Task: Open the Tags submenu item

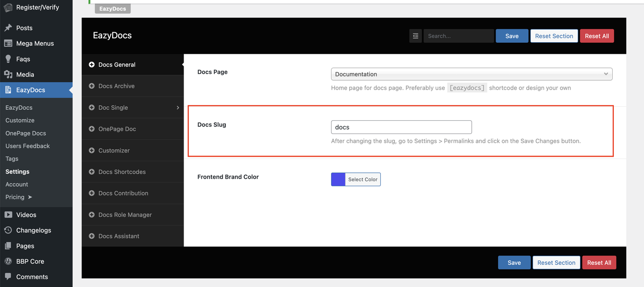Action: pyautogui.click(x=12, y=159)
